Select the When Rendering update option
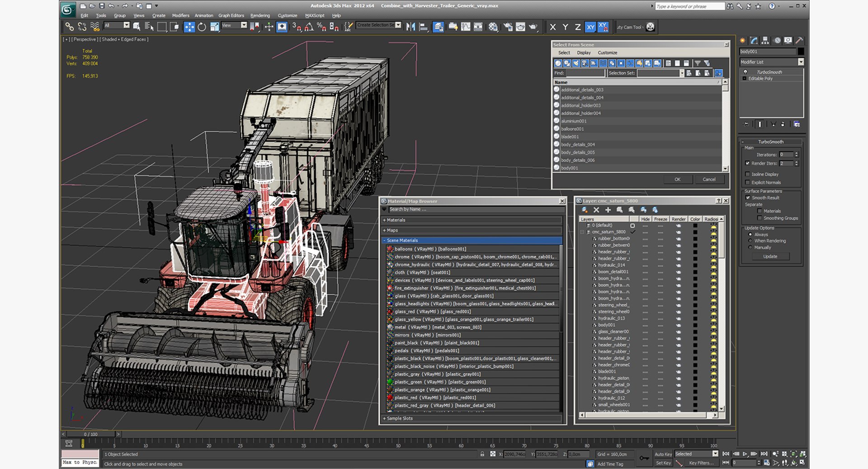868x469 pixels. point(750,241)
